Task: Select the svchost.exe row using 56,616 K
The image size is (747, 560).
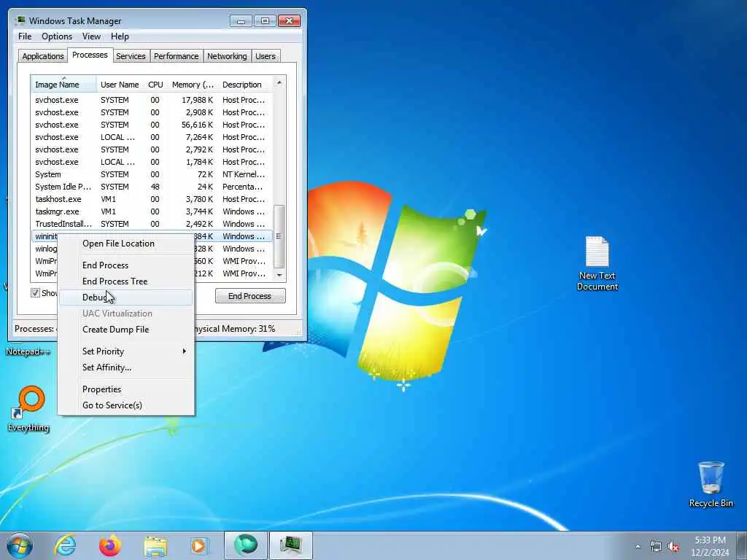Action: [x=152, y=125]
